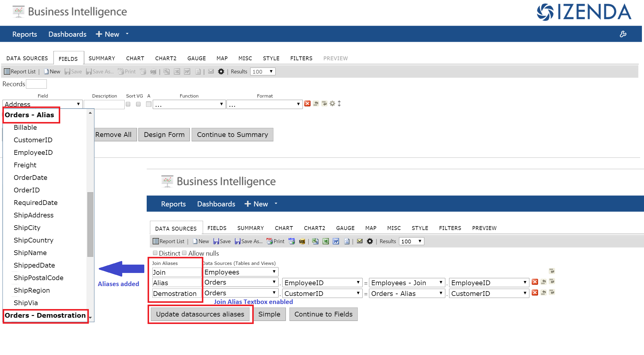Open Results dropdown in the Data Sources toolbar
Viewport: 644px width, 355px height.
411,241
